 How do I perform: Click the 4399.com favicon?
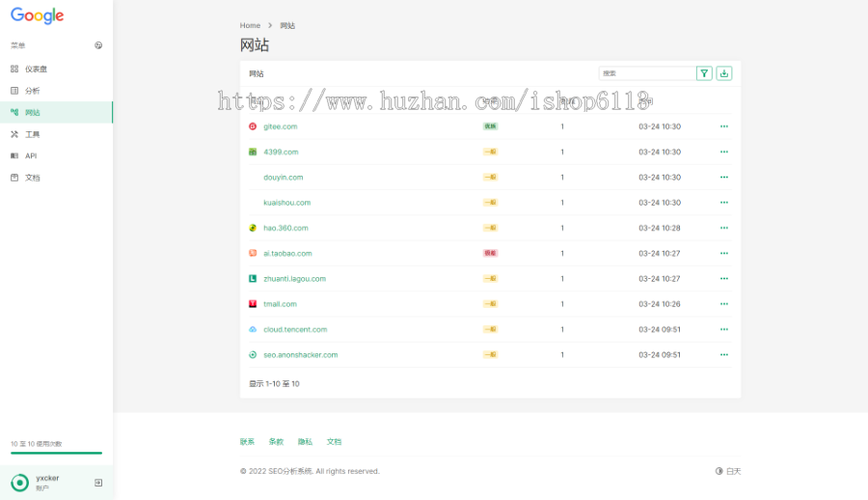253,152
